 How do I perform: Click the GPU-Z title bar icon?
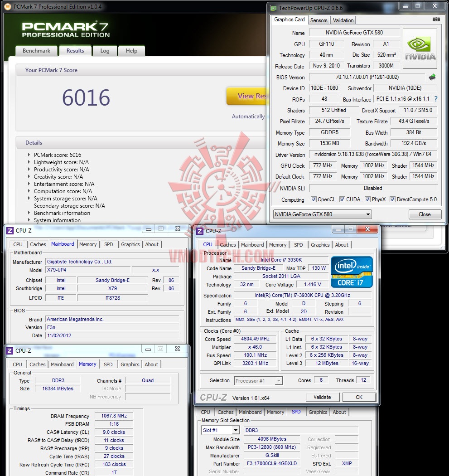coord(273,8)
